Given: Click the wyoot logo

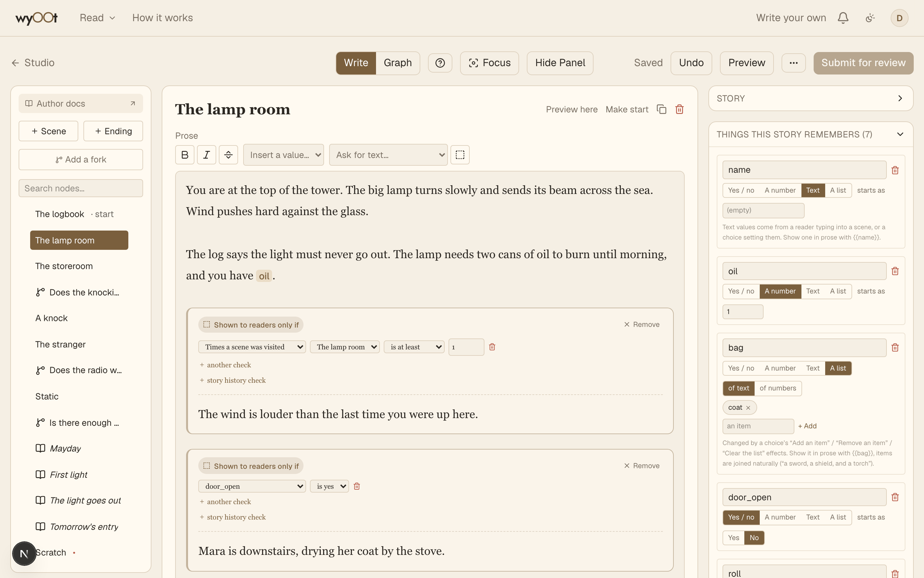Looking at the screenshot, I should point(37,18).
